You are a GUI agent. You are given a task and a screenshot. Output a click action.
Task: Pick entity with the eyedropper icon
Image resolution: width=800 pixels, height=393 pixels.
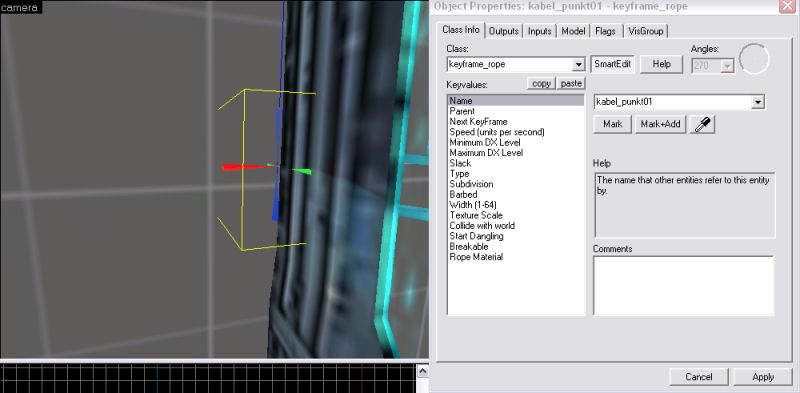[x=702, y=125]
